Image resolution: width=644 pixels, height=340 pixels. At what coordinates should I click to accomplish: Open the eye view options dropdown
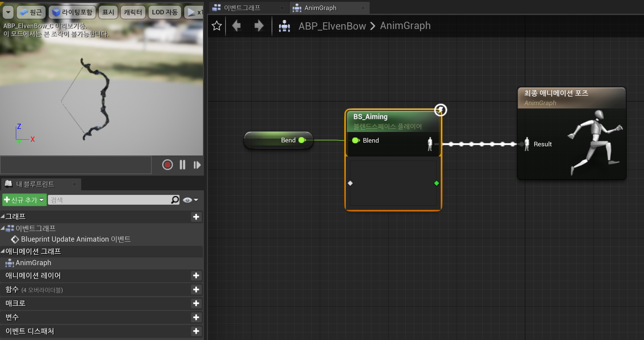191,200
